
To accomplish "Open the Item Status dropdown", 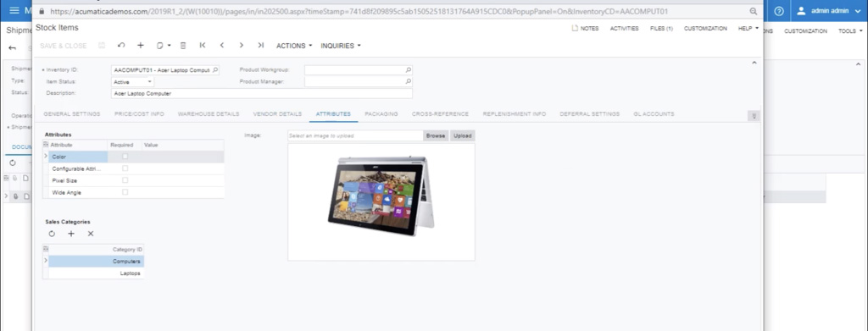I will pos(133,82).
